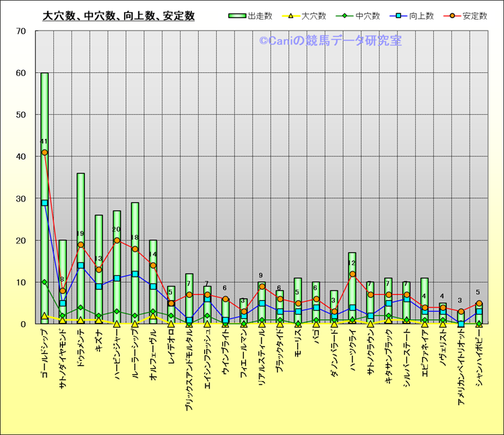Select the green diamond marker for ゴールドシップ
Viewport: 504px width, 435px height.
tap(44, 282)
